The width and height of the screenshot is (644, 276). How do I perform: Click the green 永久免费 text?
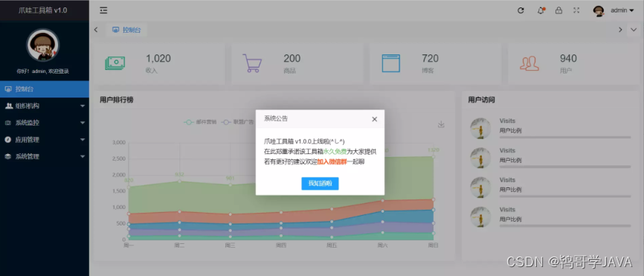335,152
